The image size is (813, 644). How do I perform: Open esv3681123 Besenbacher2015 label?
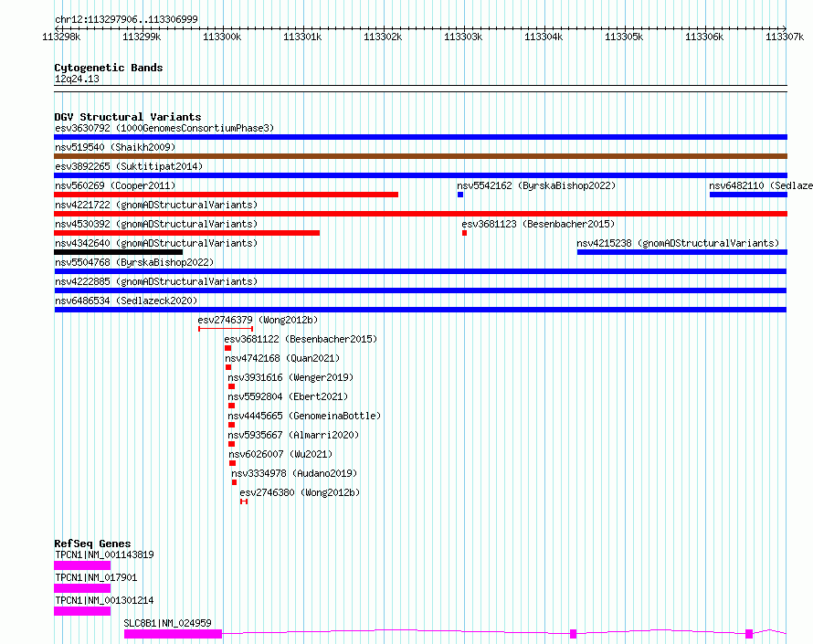point(538,224)
